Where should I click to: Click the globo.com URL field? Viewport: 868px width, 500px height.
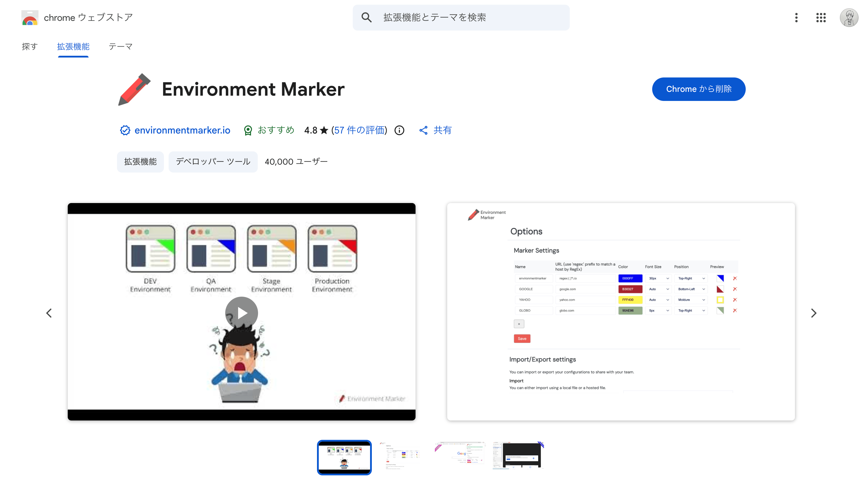pos(585,310)
